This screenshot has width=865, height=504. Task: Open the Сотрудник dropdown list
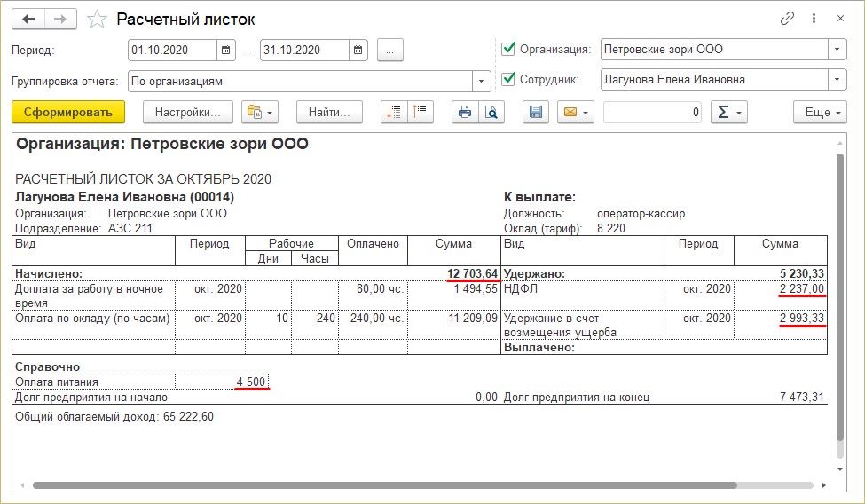pyautogui.click(x=837, y=80)
